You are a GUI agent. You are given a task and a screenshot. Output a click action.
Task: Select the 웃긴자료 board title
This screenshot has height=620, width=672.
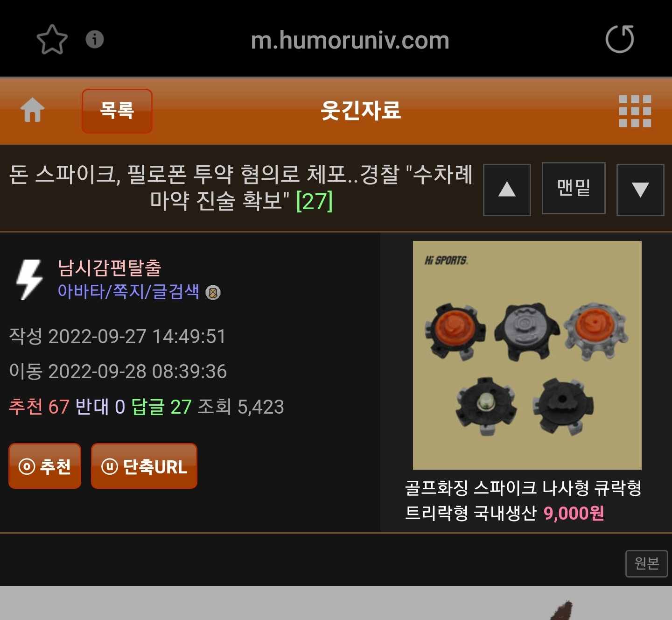[x=361, y=111]
